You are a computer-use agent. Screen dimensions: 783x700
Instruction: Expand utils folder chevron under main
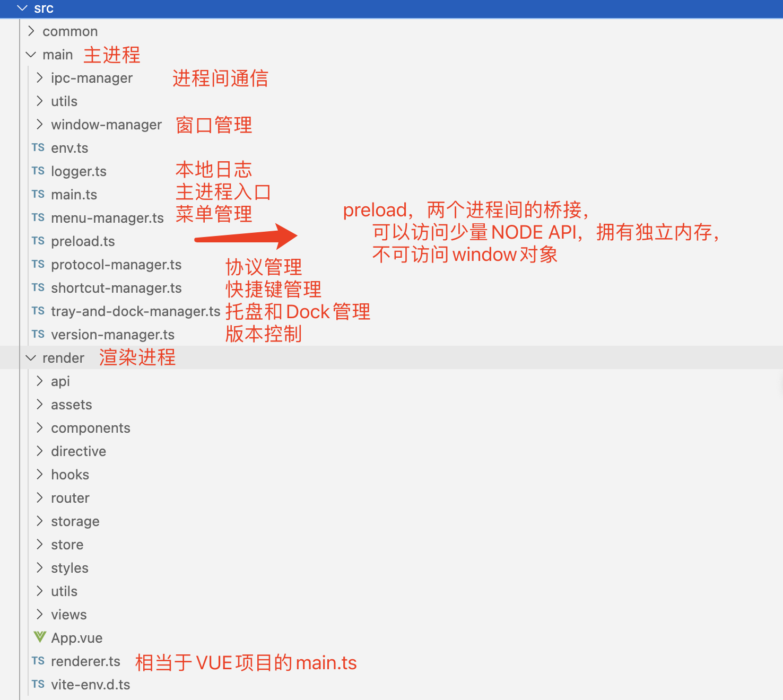coord(40,101)
